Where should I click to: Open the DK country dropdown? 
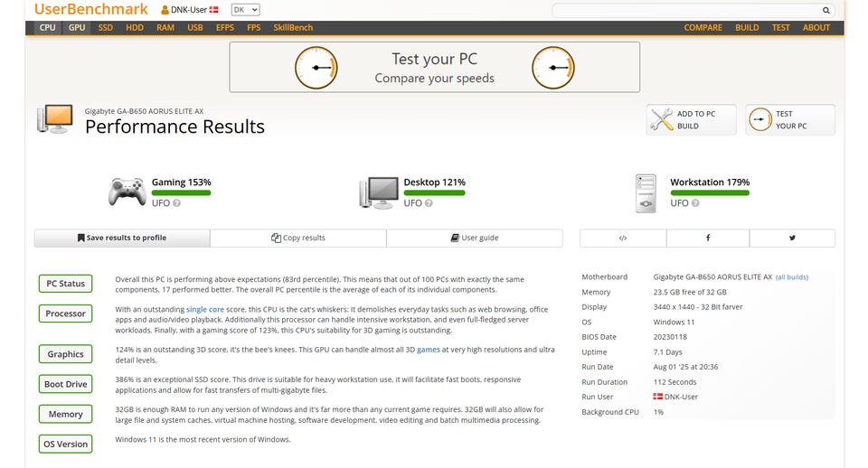tap(245, 10)
